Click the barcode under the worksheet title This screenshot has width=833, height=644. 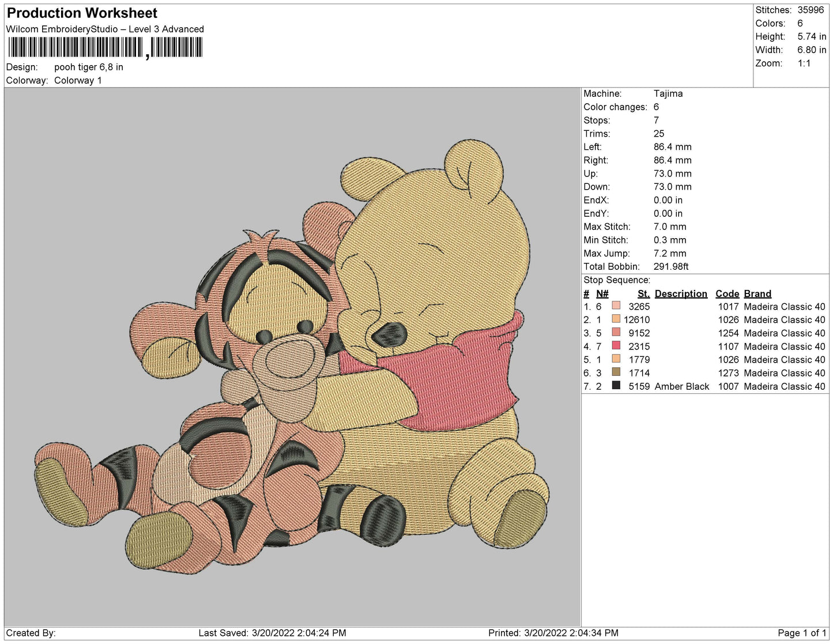coord(104,47)
